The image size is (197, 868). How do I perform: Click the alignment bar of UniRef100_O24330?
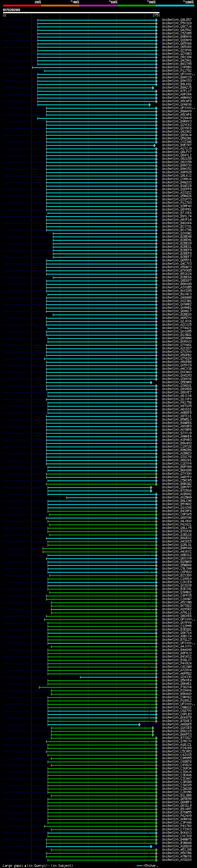(119, 677)
